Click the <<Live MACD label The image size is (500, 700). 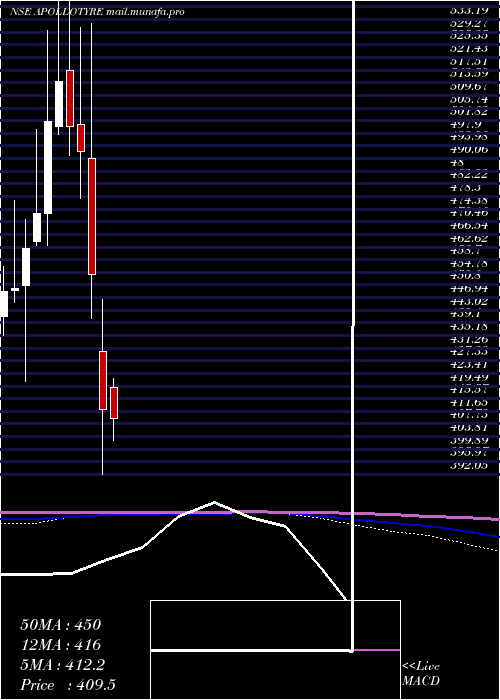[421, 674]
